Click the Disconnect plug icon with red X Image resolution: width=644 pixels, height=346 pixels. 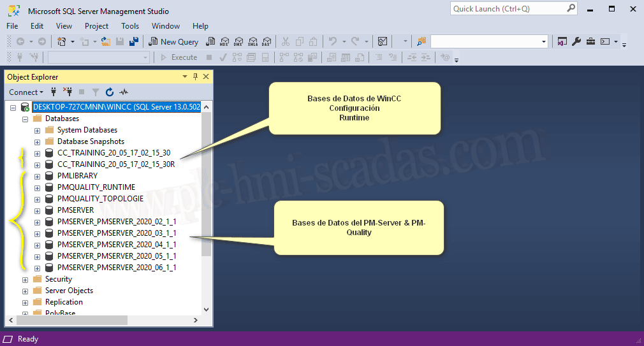tap(68, 92)
